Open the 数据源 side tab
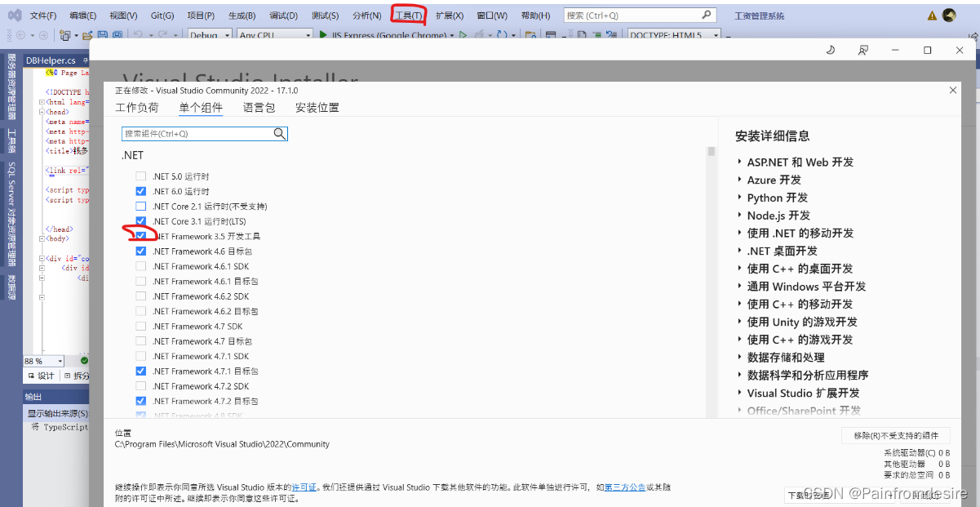 tap(12, 286)
